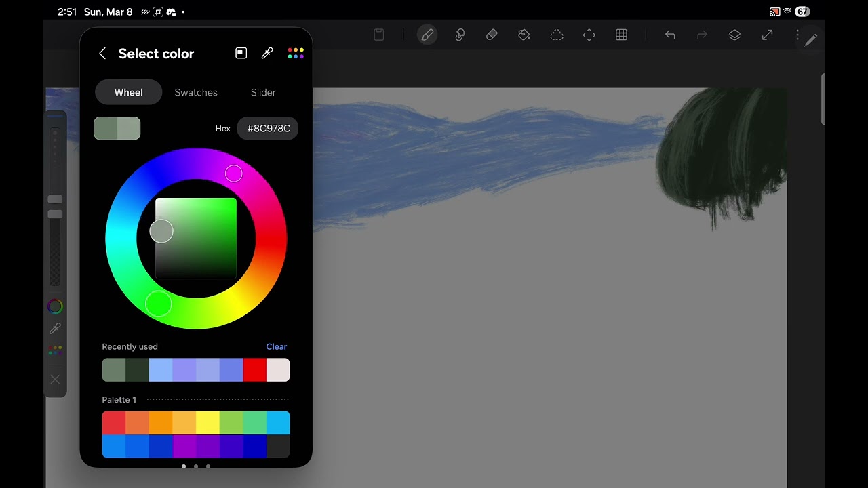Select the transform move tool
The height and width of the screenshot is (488, 868).
(x=589, y=35)
